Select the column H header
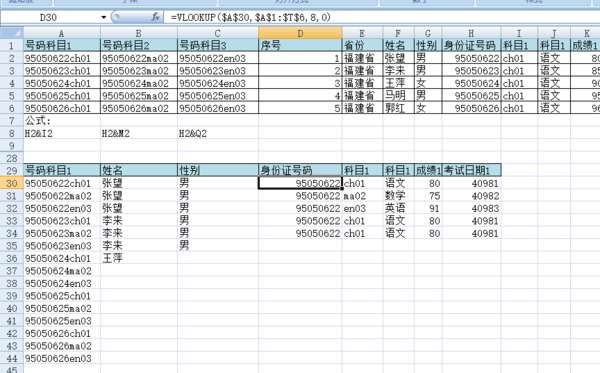600x373 pixels. pyautogui.click(x=471, y=33)
